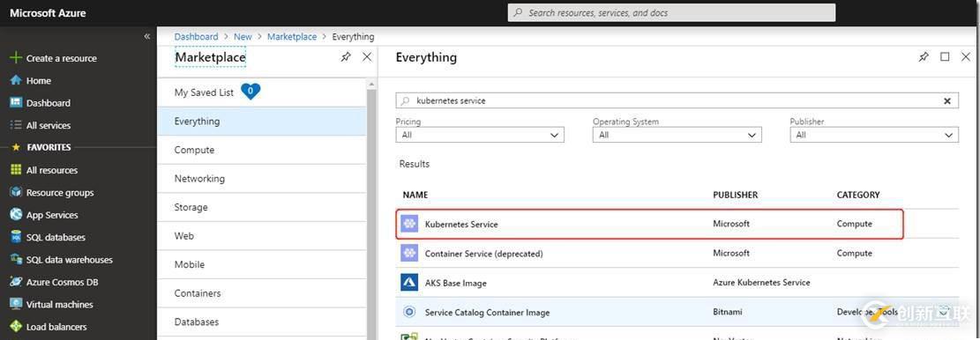This screenshot has width=980, height=340.
Task: Click the App Services globe icon
Action: click(16, 215)
